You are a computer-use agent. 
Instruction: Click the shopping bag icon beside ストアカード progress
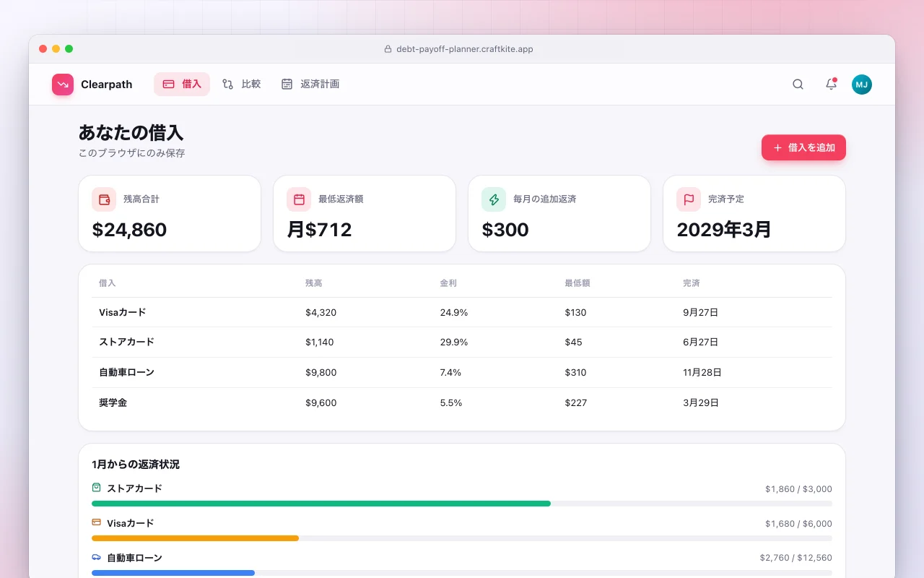(97, 488)
